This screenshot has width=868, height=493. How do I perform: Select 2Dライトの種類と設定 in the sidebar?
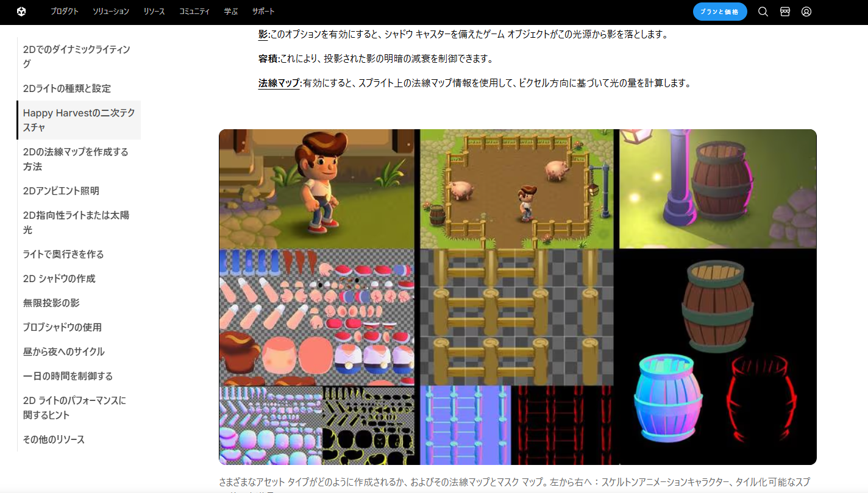click(x=66, y=88)
